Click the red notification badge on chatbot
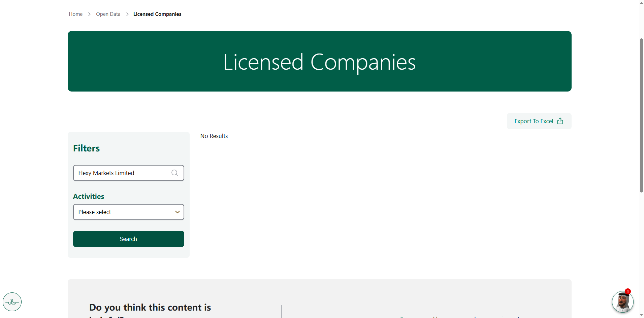This screenshot has width=644, height=318. 627,291
